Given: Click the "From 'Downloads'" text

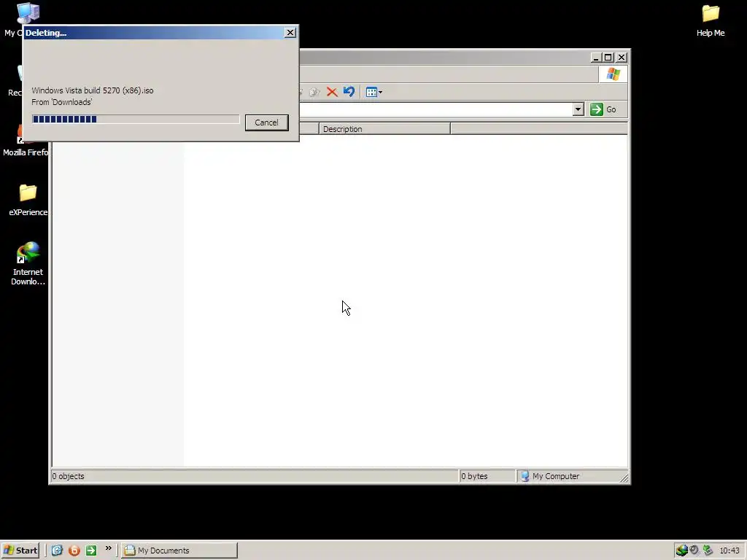Looking at the screenshot, I should 62,102.
